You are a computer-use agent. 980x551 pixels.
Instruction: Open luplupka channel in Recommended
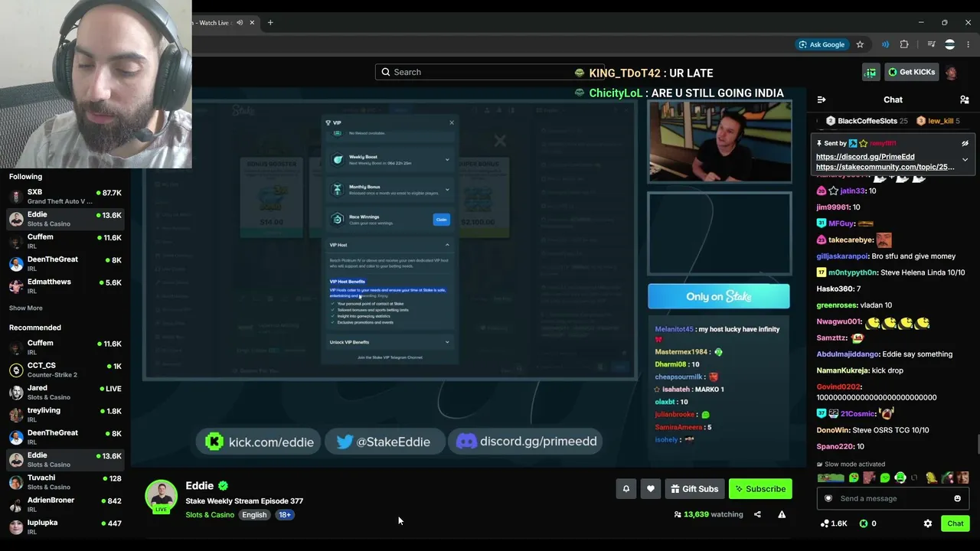tap(65, 527)
